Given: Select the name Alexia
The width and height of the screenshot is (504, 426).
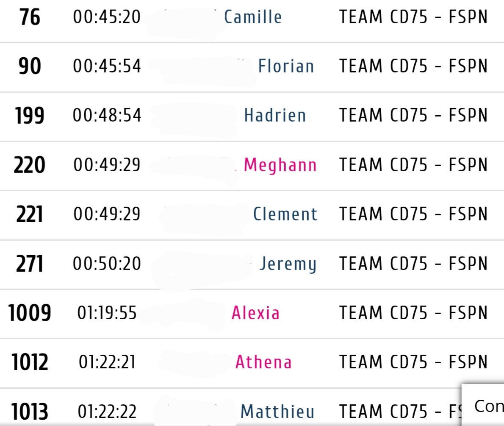Looking at the screenshot, I should click(x=255, y=313).
